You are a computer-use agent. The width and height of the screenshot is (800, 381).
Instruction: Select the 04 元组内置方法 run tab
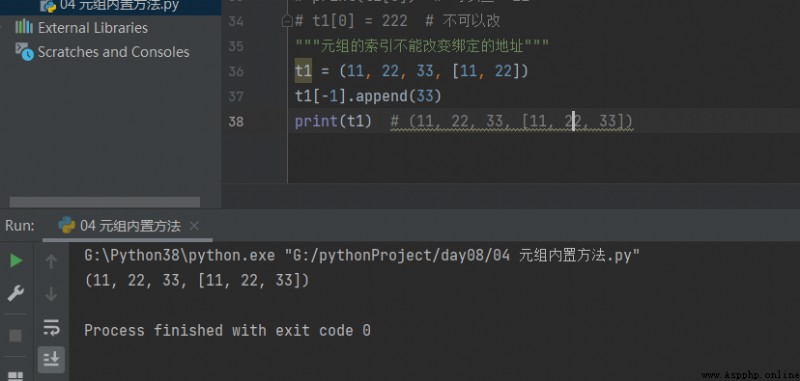click(x=128, y=226)
